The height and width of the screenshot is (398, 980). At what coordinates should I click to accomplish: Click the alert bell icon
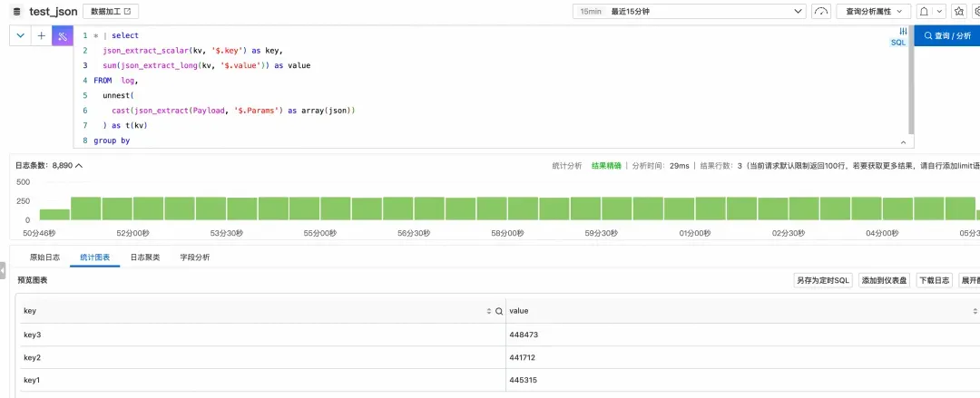point(923,11)
